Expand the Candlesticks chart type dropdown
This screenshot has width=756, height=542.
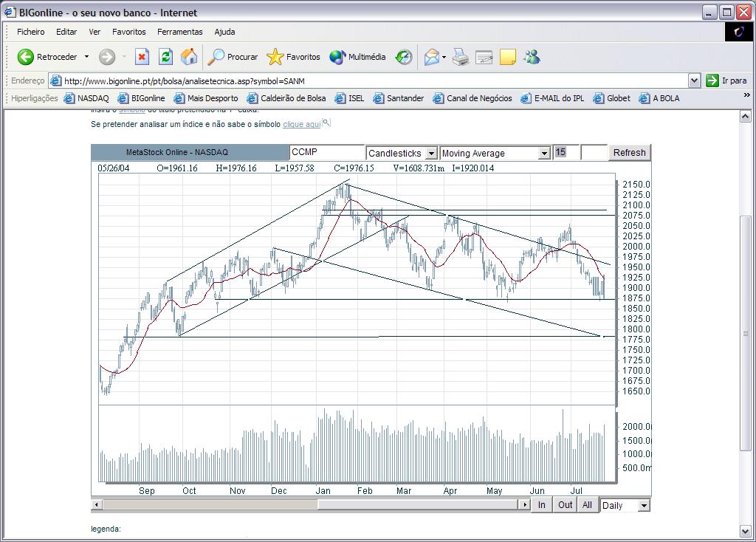[x=432, y=153]
